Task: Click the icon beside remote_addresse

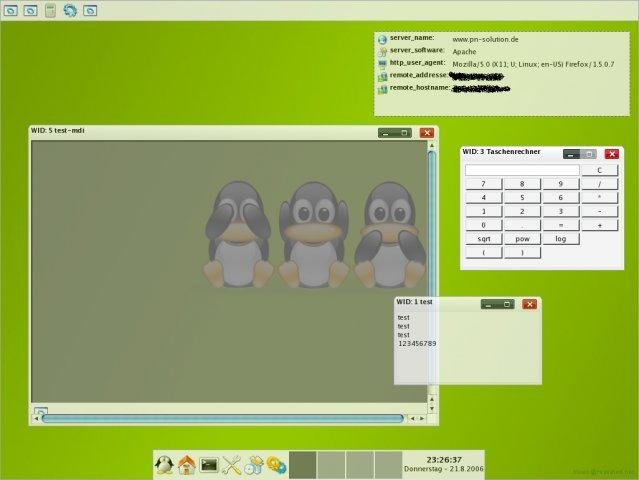Action: point(382,77)
